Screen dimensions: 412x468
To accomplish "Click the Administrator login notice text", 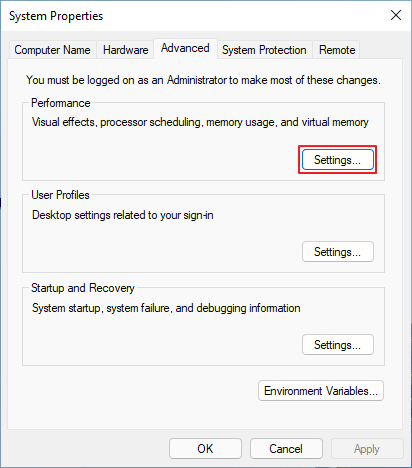I will 203,80.
